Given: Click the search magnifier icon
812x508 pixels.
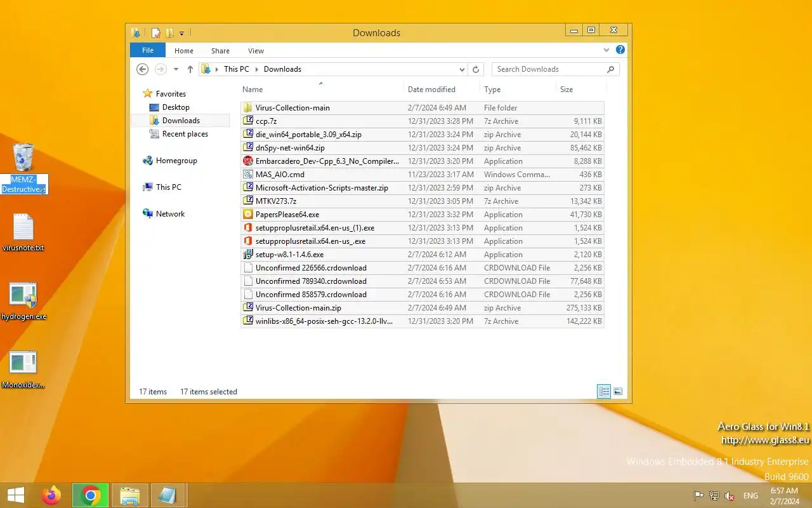Looking at the screenshot, I should point(611,69).
